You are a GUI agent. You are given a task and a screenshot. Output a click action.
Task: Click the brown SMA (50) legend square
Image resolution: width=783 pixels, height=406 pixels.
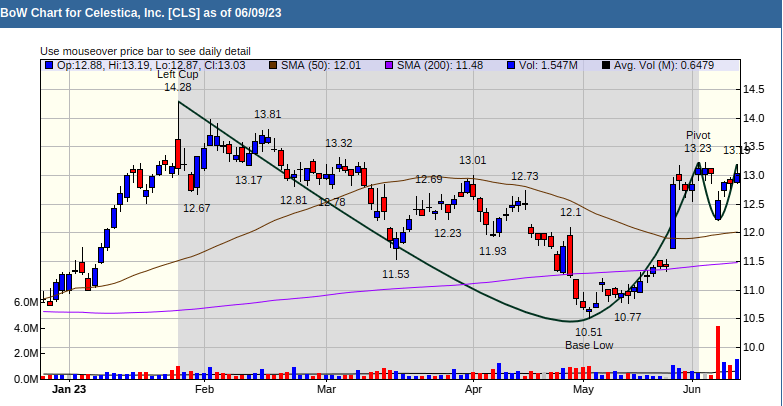pos(273,65)
